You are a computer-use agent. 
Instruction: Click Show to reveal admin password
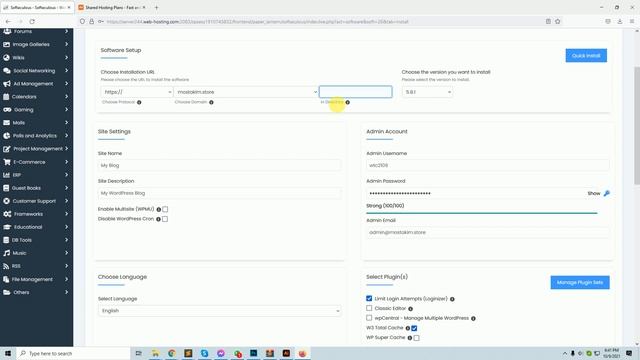594,193
